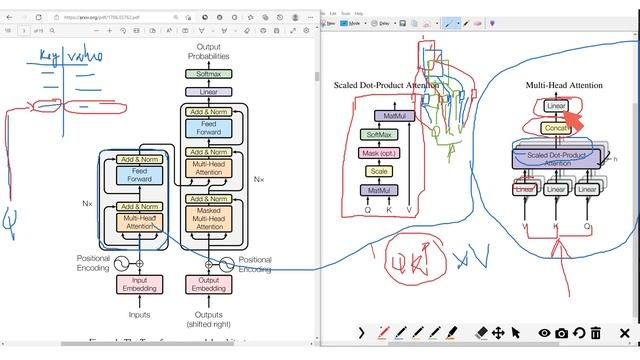Click the Mode button in Snipping Tool
Viewport: 640px width, 360px height.
[x=350, y=23]
